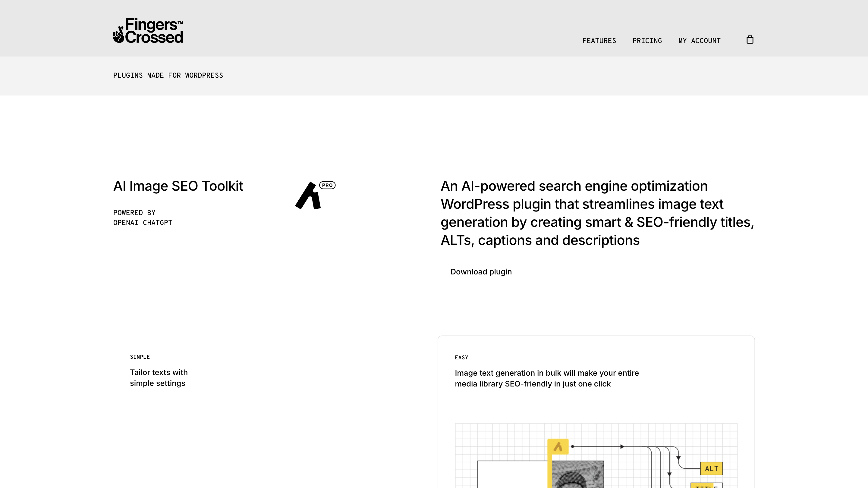Viewport: 868px width, 488px height.
Task: Go to MY ACCOUNT
Action: point(699,41)
